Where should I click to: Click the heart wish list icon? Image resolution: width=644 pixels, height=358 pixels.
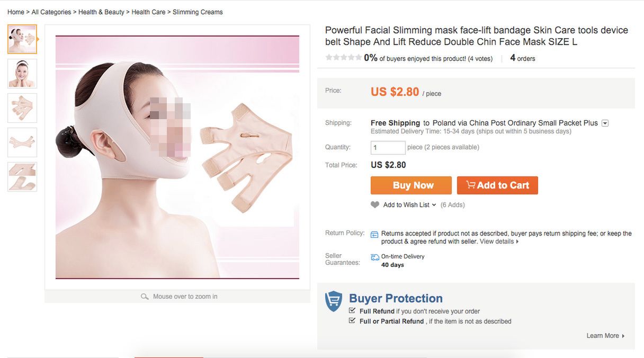pyautogui.click(x=375, y=205)
